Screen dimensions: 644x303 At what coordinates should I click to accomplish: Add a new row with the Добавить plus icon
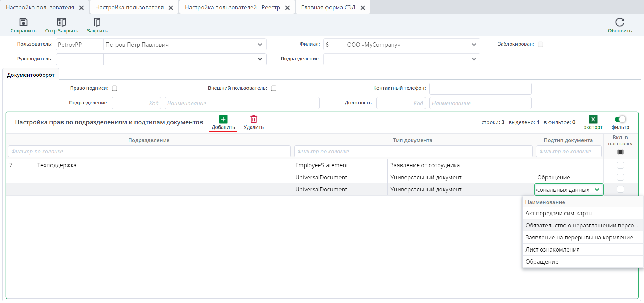(223, 120)
